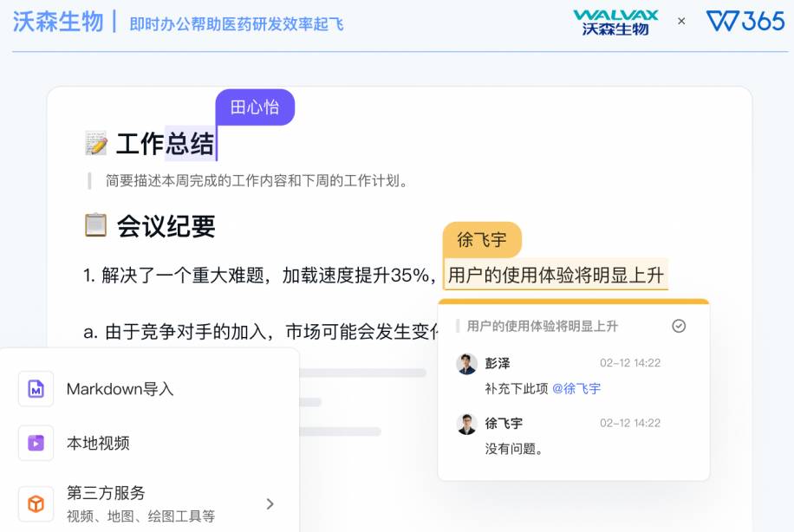The width and height of the screenshot is (794, 532).
Task: Click the quoted text in the comment card
Action: coord(543,326)
